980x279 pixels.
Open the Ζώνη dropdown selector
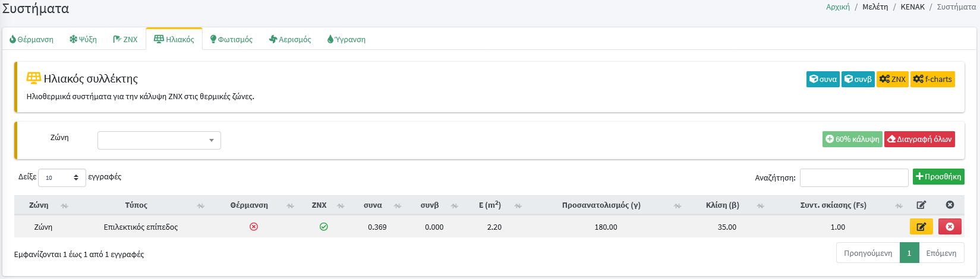click(x=159, y=140)
